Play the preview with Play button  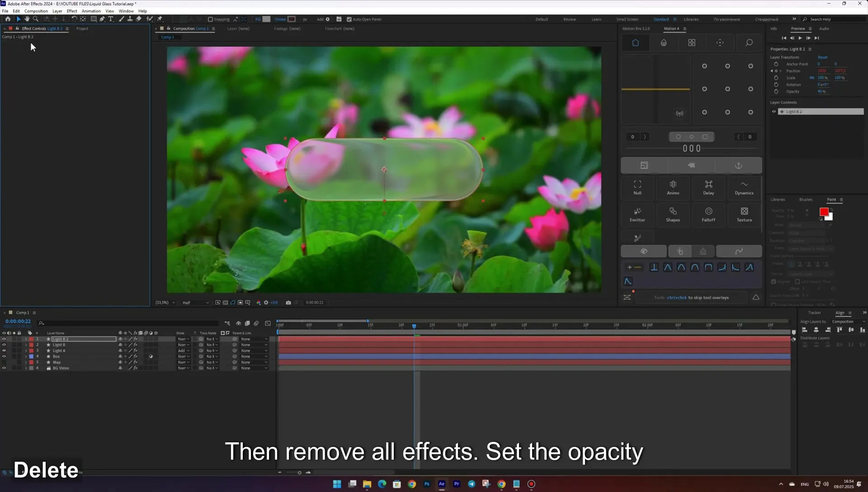click(800, 38)
